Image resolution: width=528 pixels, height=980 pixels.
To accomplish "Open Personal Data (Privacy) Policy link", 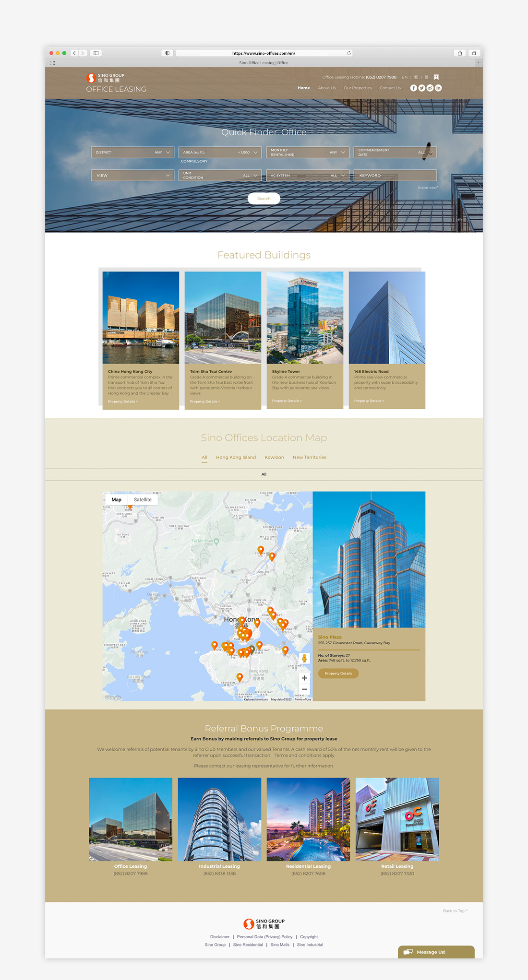I will (x=264, y=937).
